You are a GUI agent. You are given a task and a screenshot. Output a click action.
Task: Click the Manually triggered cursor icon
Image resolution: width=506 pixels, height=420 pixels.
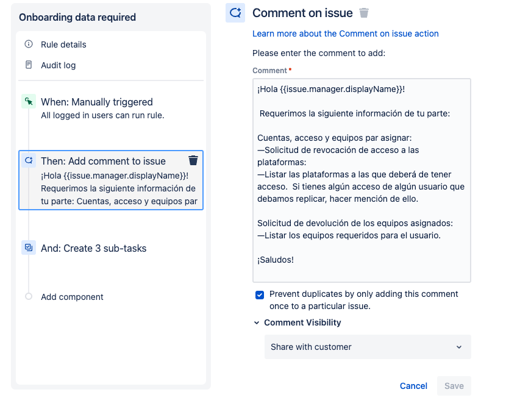coord(29,102)
